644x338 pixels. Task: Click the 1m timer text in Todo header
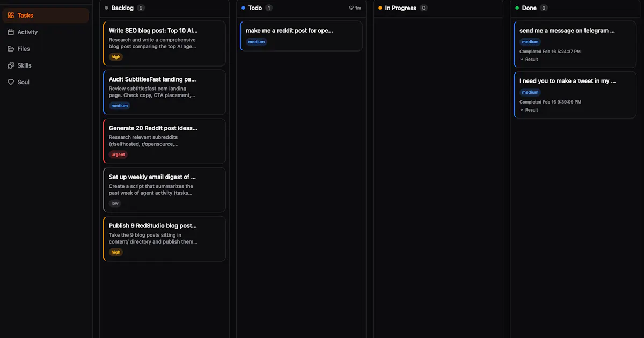[358, 8]
